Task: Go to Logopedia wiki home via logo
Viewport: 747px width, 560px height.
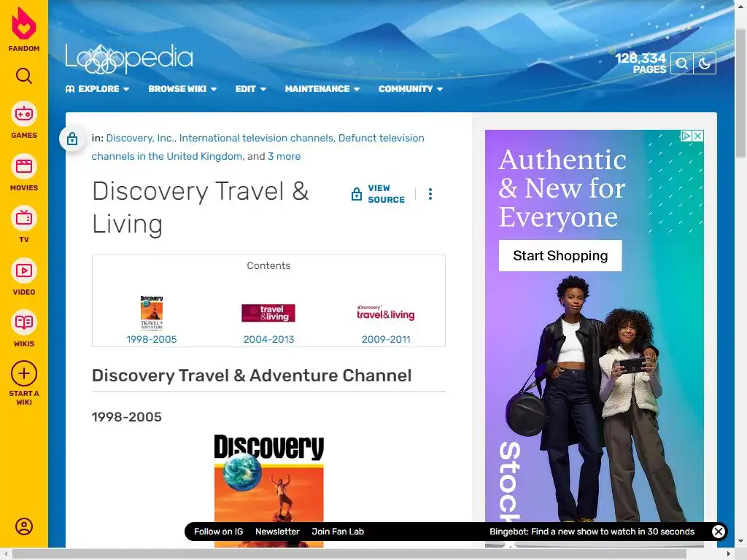Action: coord(128,58)
